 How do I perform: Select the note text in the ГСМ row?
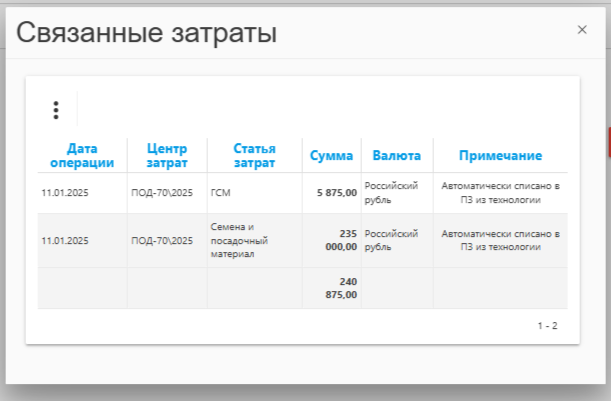[x=500, y=192]
